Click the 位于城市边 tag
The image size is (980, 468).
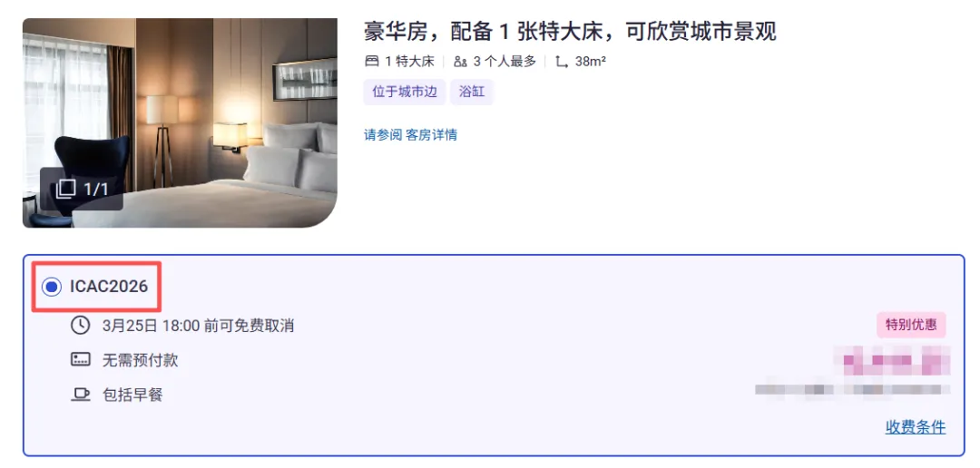click(405, 93)
